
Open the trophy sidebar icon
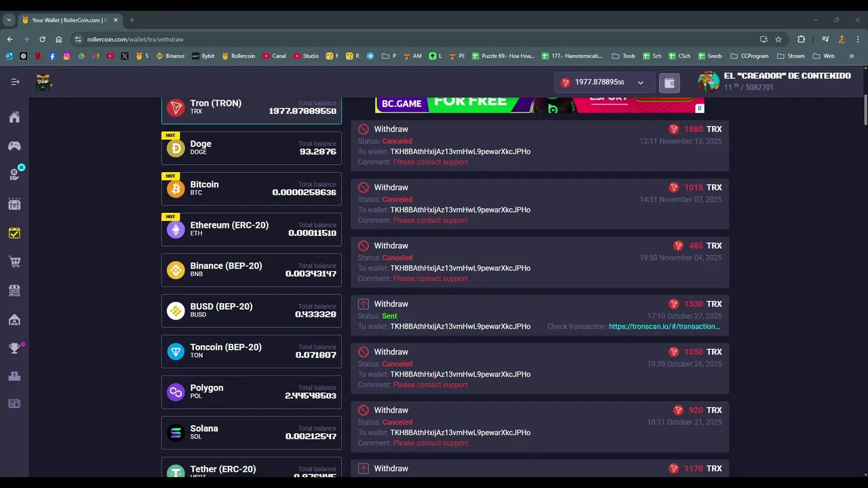click(14, 348)
